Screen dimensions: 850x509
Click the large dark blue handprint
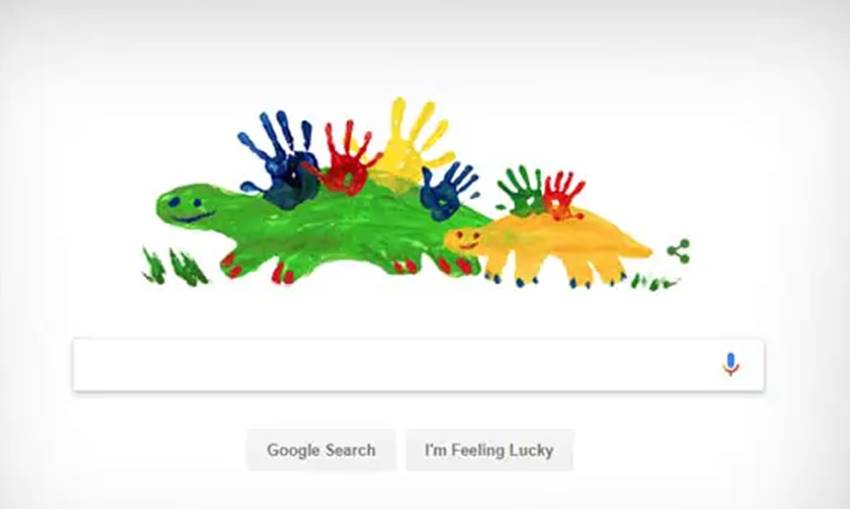(281, 160)
